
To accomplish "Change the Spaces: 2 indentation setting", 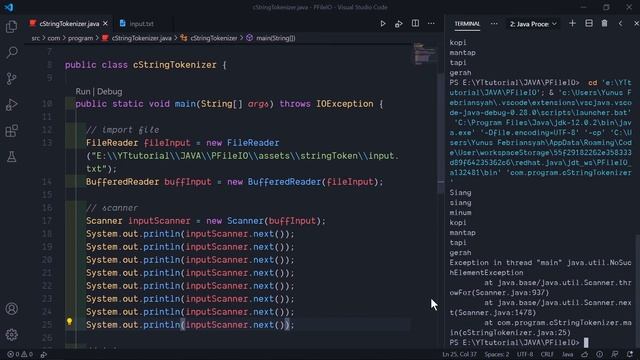I will 497,354.
